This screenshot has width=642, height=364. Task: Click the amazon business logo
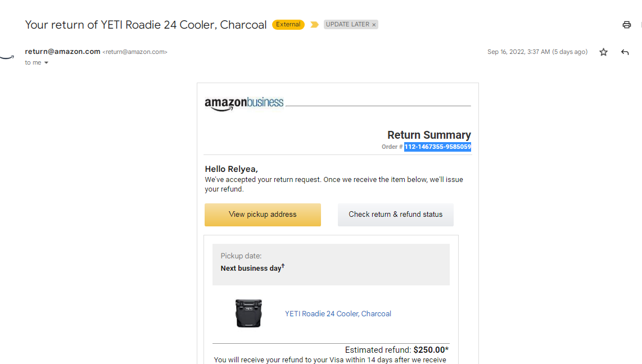(x=244, y=103)
